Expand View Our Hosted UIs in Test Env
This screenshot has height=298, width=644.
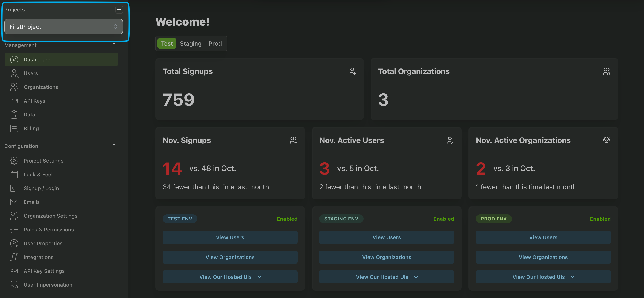click(230, 277)
